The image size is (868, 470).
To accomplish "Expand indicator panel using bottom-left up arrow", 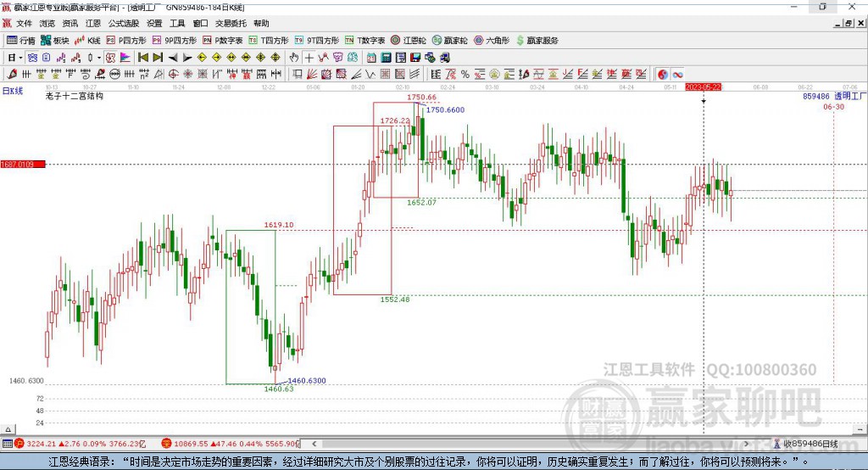I will pyautogui.click(x=8, y=429).
